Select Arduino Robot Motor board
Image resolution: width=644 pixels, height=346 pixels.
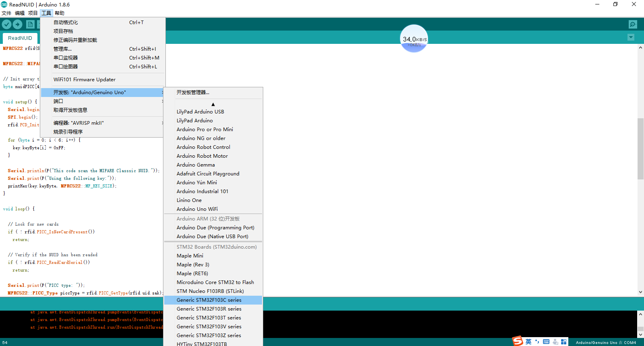(213, 156)
